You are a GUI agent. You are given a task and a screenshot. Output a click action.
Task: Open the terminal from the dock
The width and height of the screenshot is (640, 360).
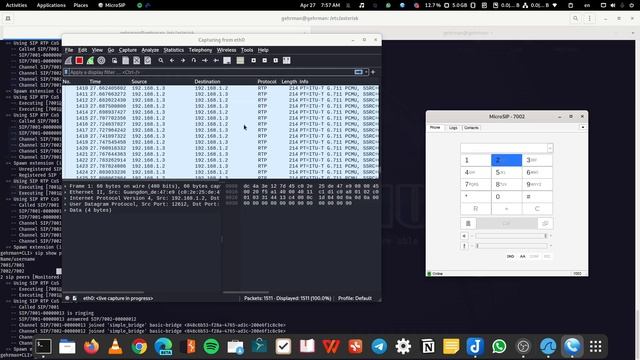[x=43, y=347]
